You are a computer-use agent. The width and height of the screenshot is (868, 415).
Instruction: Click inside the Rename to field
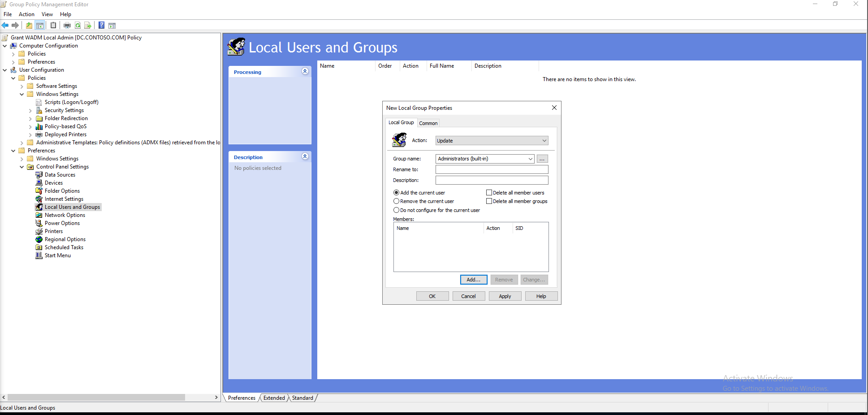[491, 169]
